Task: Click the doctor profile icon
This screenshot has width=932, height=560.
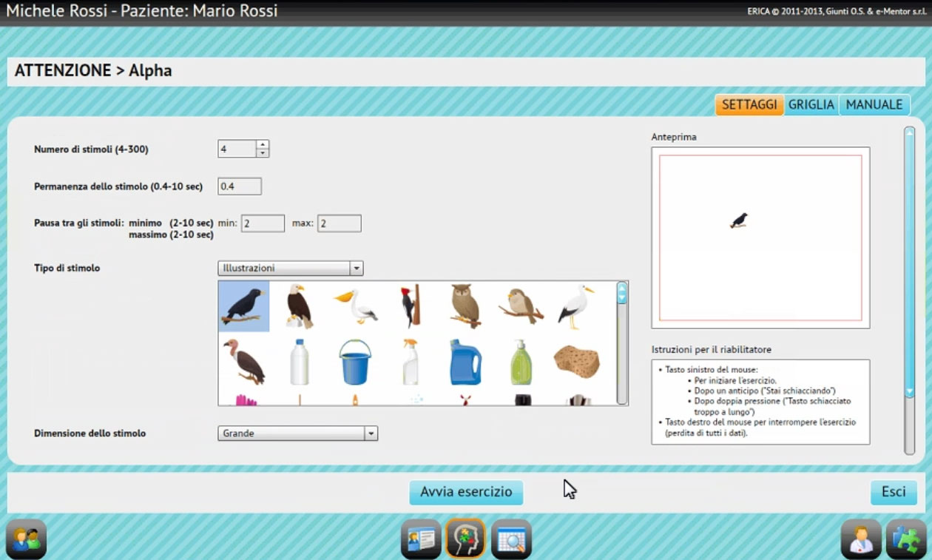Action: 861,539
